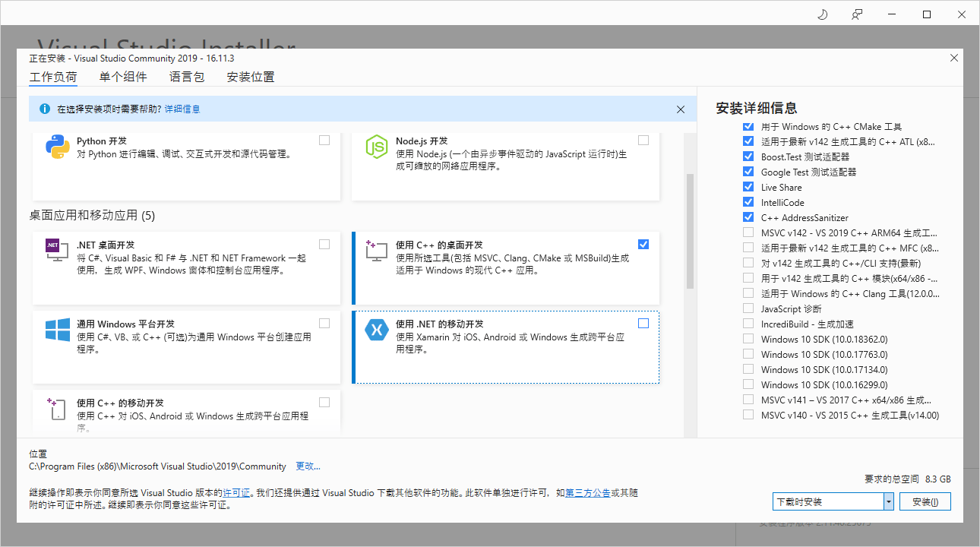Click the feedback icon in the title bar
The height and width of the screenshot is (547, 980).
(x=857, y=14)
